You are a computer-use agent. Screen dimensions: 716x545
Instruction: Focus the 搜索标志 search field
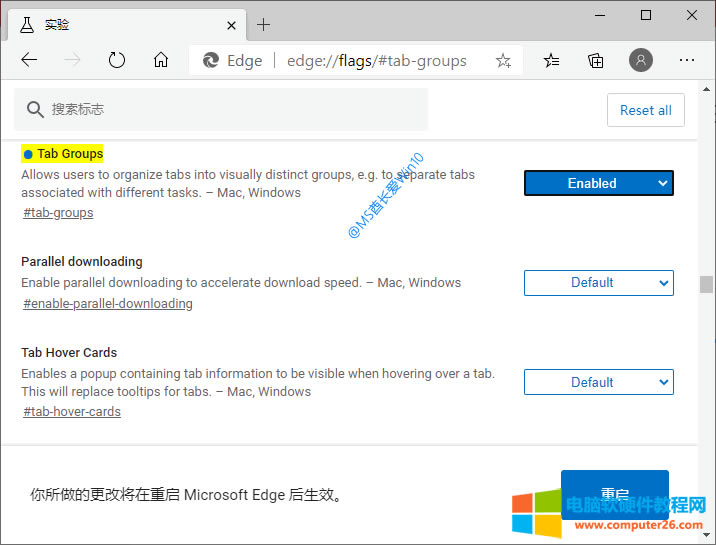[221, 110]
